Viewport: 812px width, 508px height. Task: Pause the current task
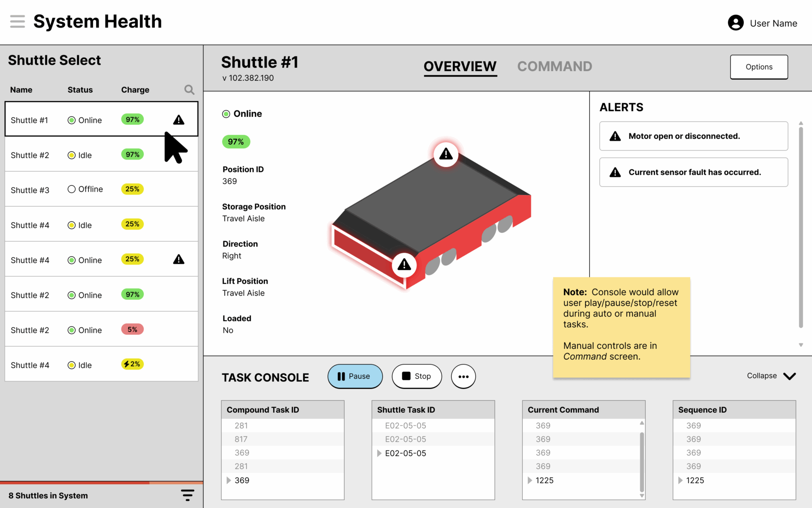(x=355, y=376)
